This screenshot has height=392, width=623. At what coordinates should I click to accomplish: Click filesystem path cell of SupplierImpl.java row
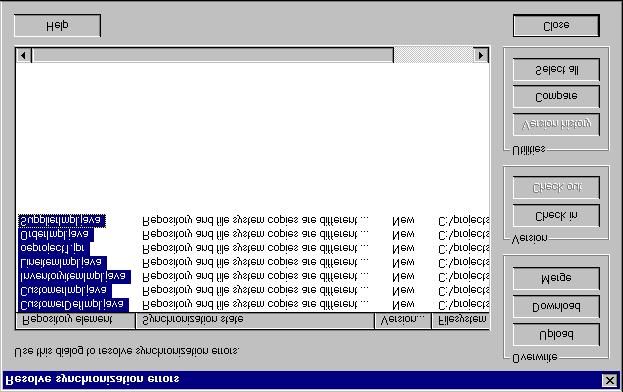point(464,220)
